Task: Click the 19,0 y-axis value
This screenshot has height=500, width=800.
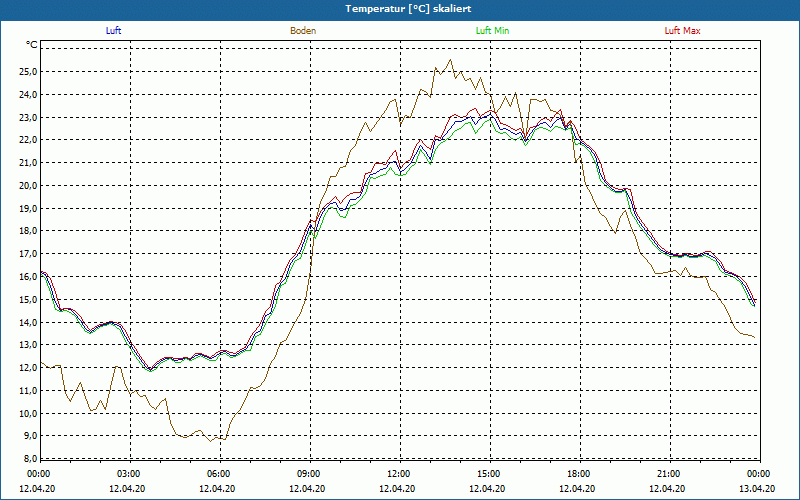Action: [x=28, y=208]
